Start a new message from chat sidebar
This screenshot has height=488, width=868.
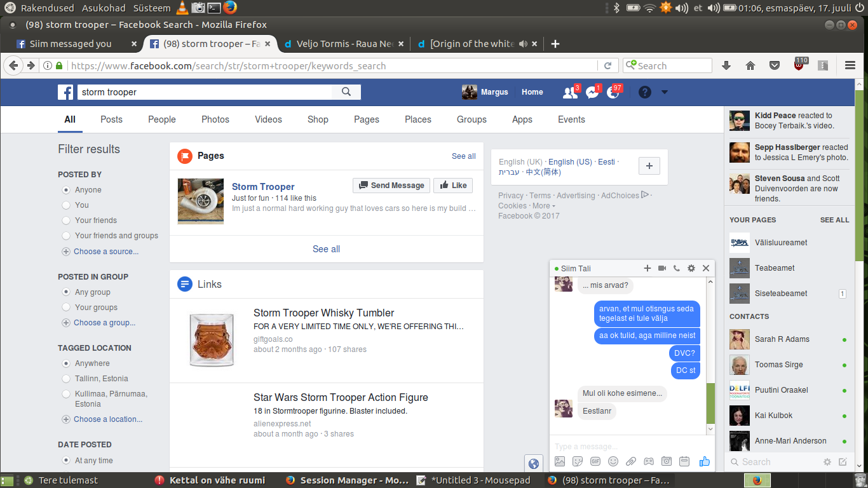[x=843, y=462]
